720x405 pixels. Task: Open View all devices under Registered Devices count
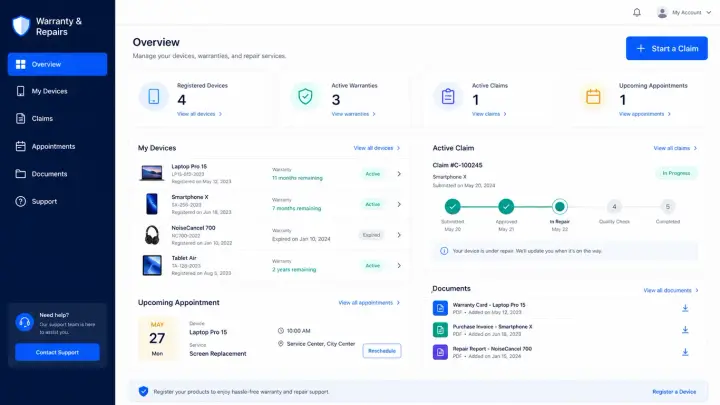coord(199,114)
